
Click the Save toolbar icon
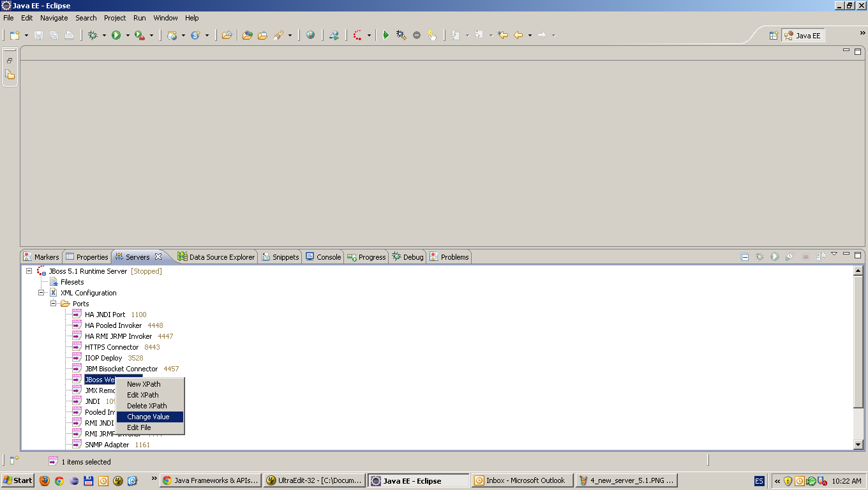click(38, 35)
